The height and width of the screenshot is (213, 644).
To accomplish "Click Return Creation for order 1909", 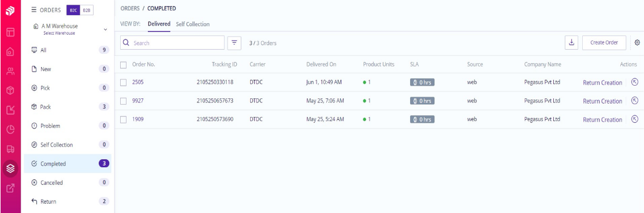I will 602,120.
